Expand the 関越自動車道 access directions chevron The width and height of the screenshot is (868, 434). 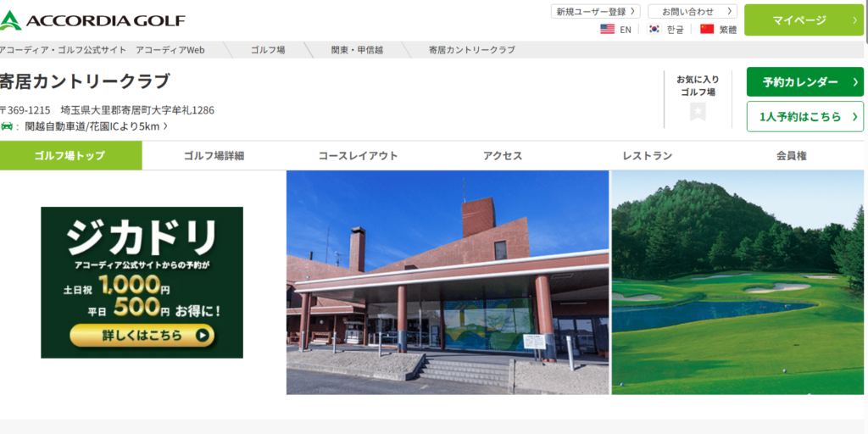point(165,126)
